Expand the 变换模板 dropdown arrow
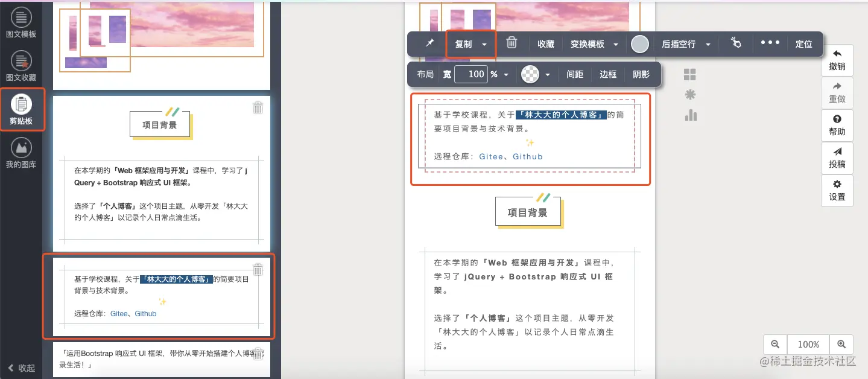The height and width of the screenshot is (379, 868). point(616,45)
